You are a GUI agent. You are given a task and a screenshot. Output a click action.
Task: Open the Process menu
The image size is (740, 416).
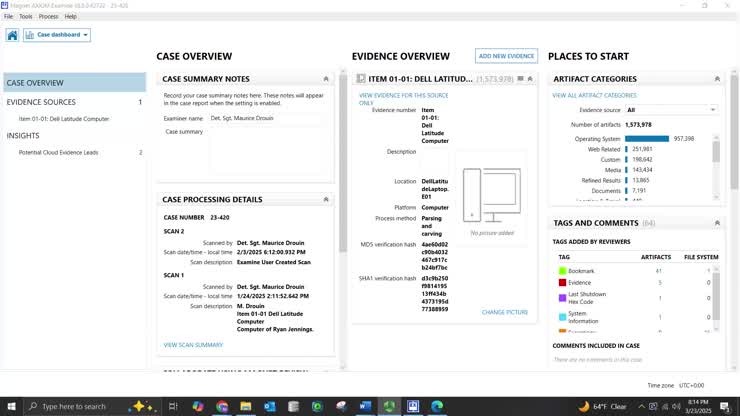tap(48, 16)
